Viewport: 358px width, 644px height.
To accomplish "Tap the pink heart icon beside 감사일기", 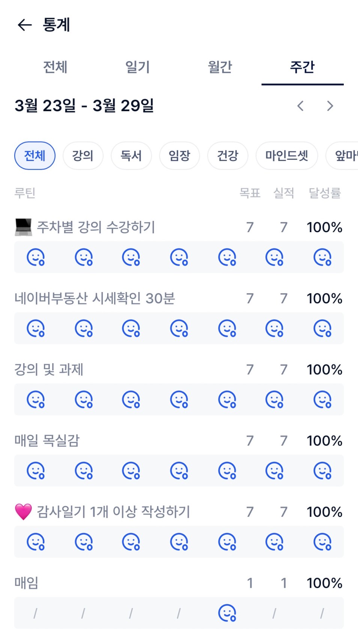I will coord(23,512).
